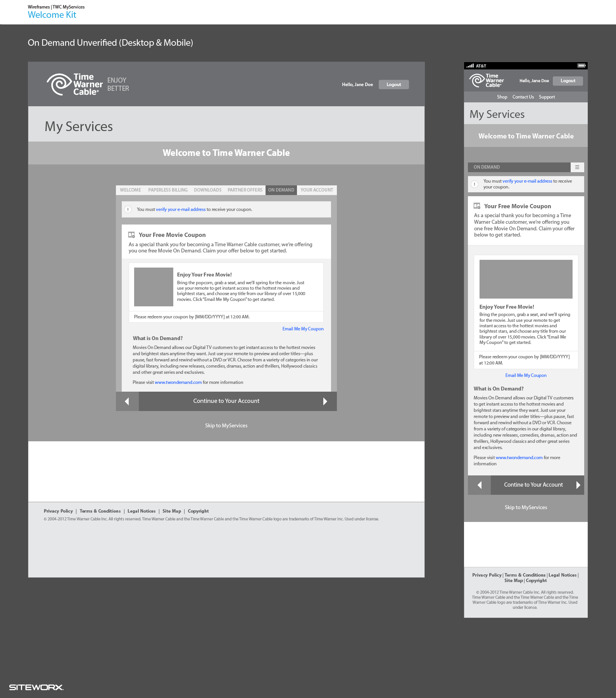Click mobile Email Me My Coupon link
This screenshot has width=616, height=698.
pos(526,375)
